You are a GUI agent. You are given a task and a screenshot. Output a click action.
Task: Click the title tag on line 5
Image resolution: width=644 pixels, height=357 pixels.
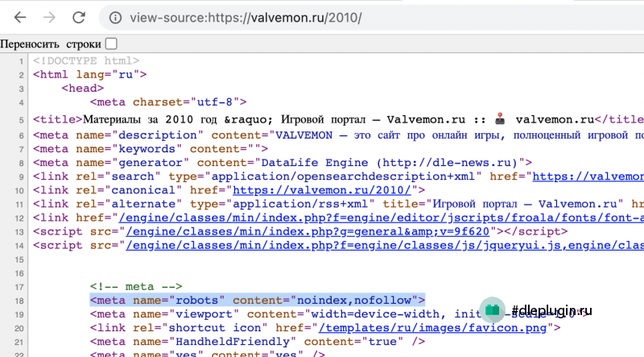(57, 120)
